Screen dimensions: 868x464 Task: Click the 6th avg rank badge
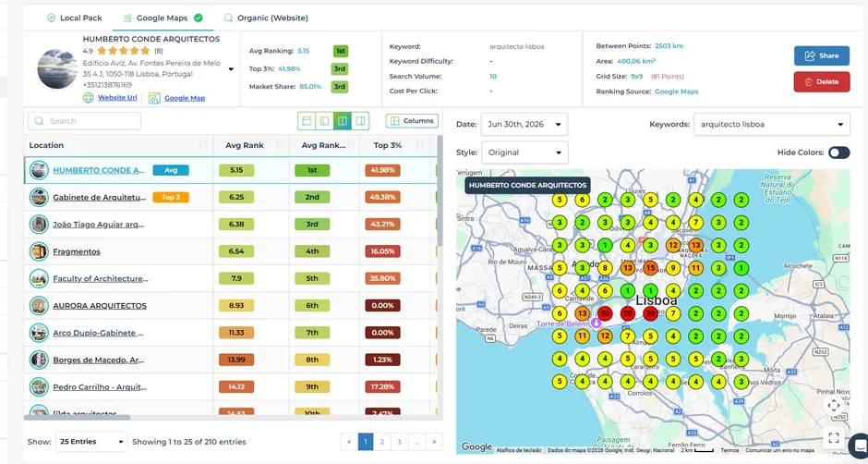[312, 305]
